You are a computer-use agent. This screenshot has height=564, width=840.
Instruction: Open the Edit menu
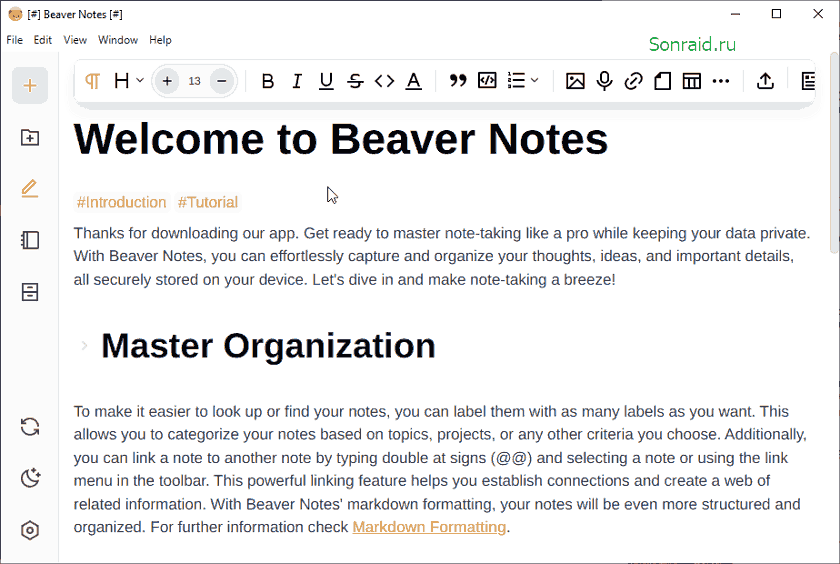43,40
